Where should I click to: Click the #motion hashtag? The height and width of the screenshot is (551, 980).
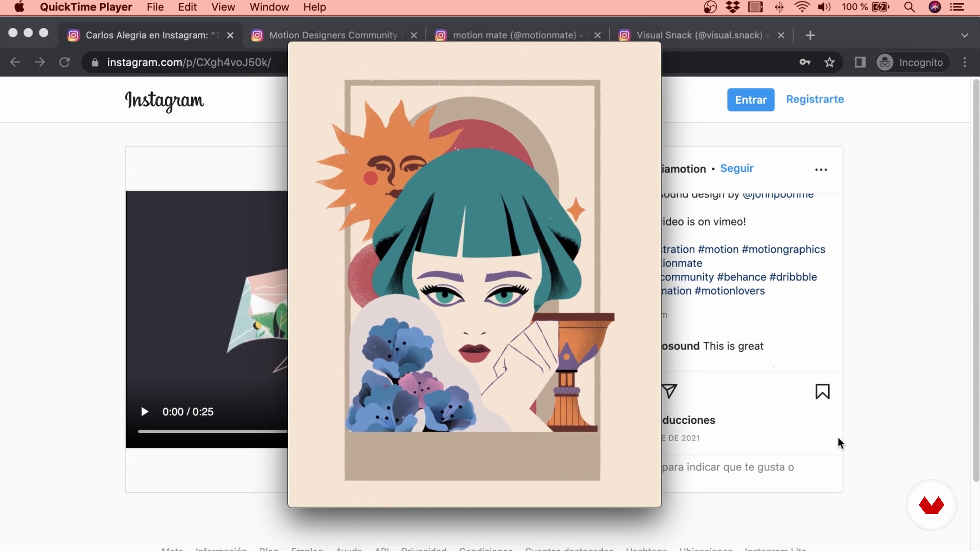point(718,249)
